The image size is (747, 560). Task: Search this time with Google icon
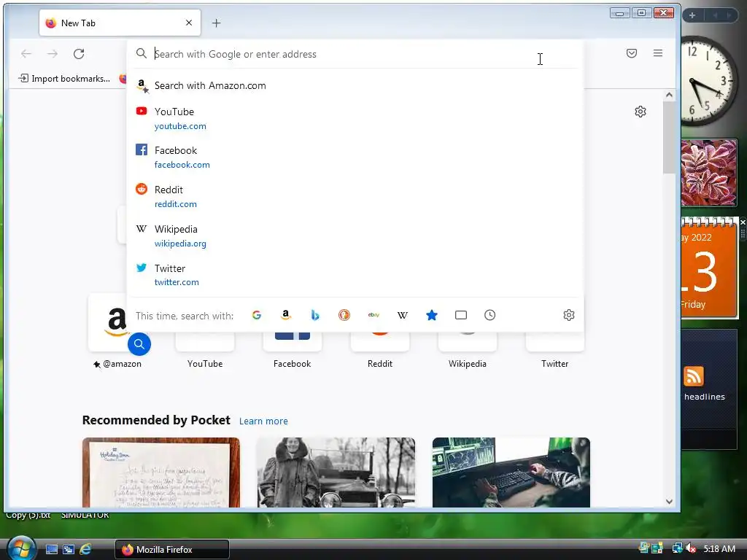click(x=257, y=315)
